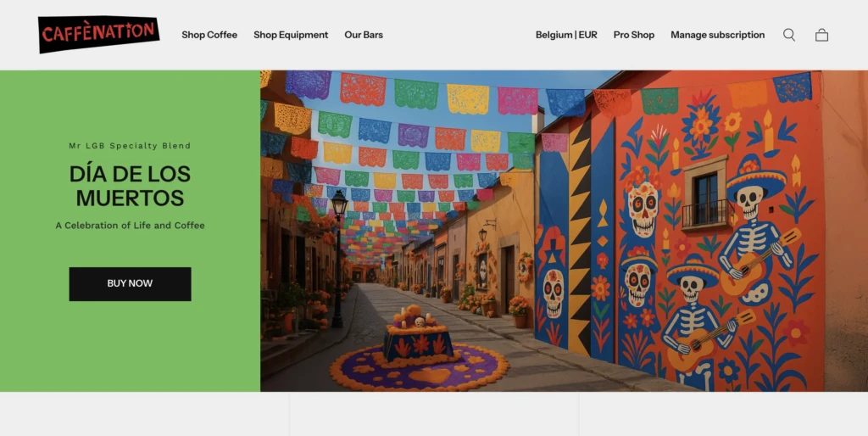868x436 pixels.
Task: Click the Celebration of Life and Coffee subtitle
Action: tap(130, 226)
